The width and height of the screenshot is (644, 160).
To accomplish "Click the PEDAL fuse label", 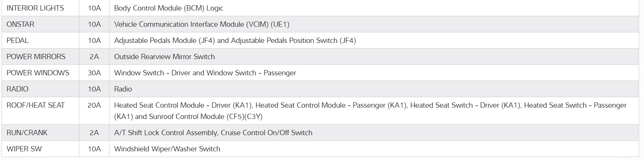I will 18,40.
